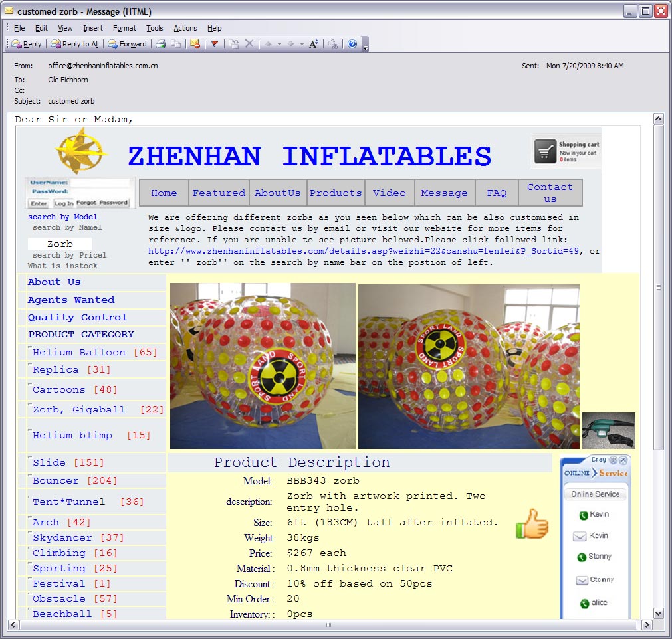Click the Forgot Password button
Image resolution: width=672 pixels, height=639 pixels.
102,203
